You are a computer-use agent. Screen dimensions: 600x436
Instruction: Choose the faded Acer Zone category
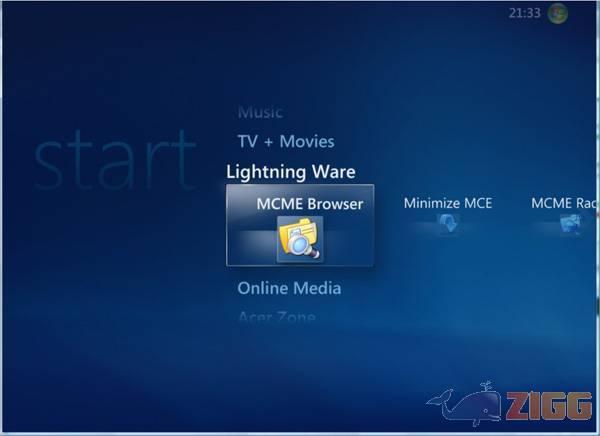pyautogui.click(x=276, y=317)
